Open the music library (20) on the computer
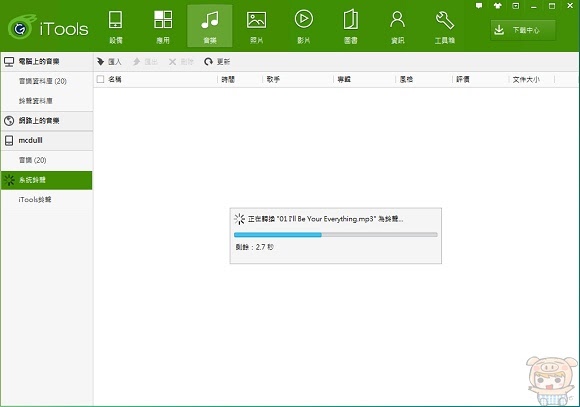Viewport: 580px width, 407px height. [x=47, y=81]
